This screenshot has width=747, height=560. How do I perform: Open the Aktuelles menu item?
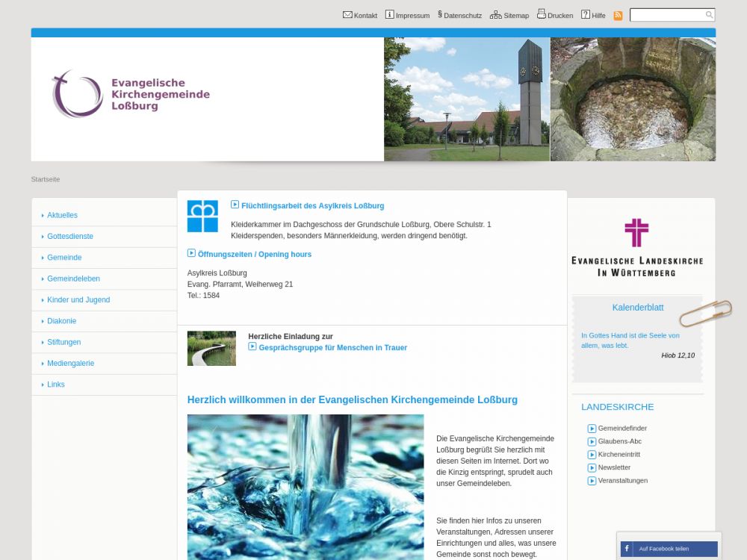62,215
